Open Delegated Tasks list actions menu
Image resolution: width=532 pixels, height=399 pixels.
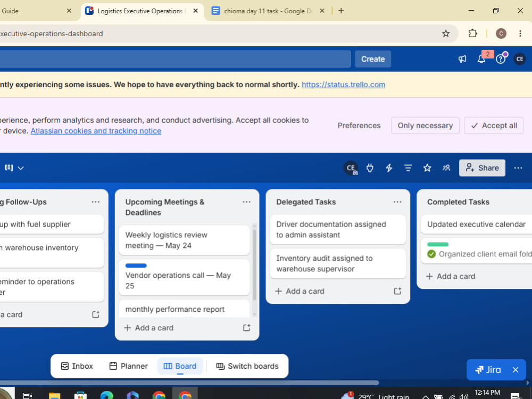[397, 202]
